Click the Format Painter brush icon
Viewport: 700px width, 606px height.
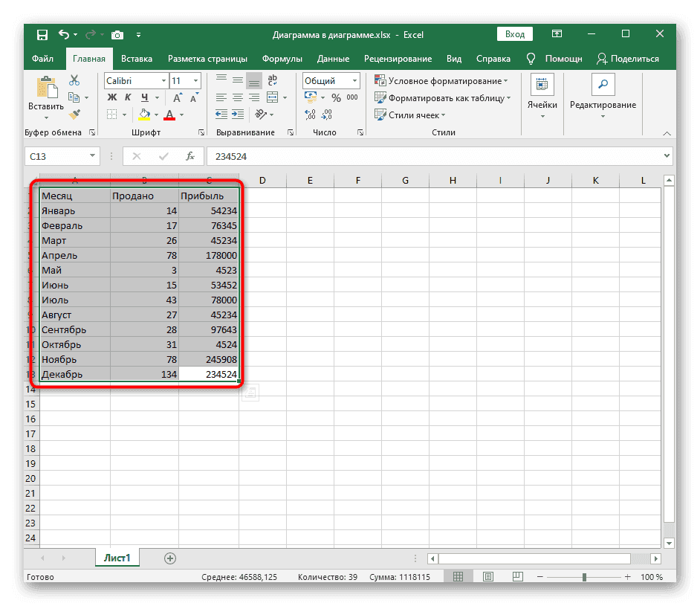(x=74, y=115)
